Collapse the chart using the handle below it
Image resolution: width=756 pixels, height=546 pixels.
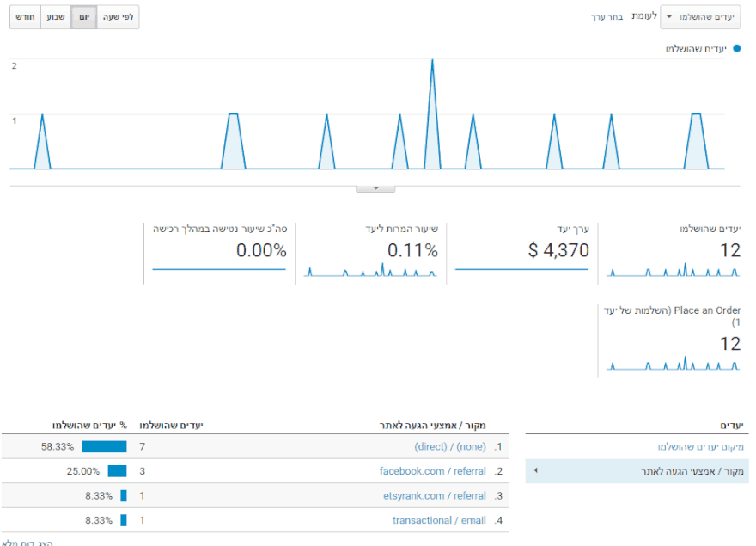[x=375, y=187]
